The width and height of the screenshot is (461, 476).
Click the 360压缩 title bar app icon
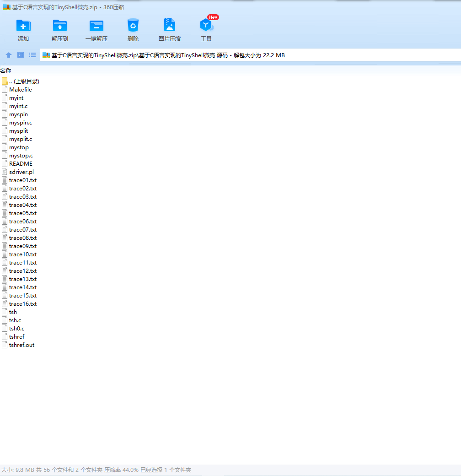pyautogui.click(x=7, y=7)
